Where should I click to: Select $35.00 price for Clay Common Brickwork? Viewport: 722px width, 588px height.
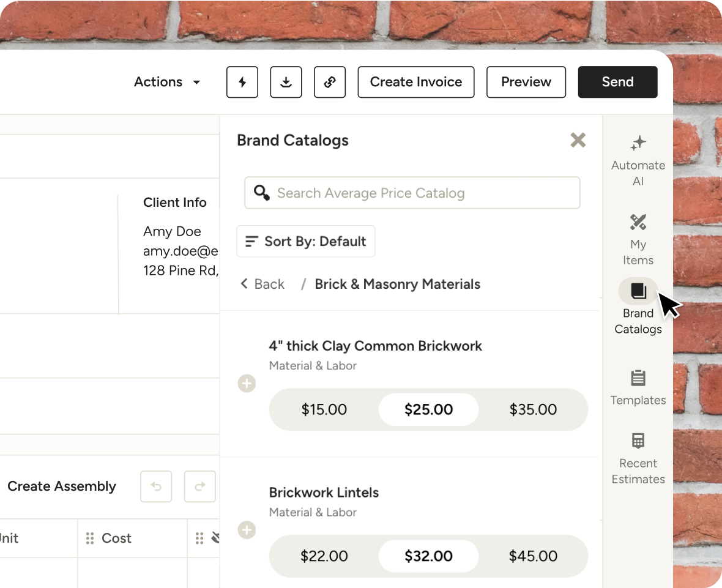point(533,409)
